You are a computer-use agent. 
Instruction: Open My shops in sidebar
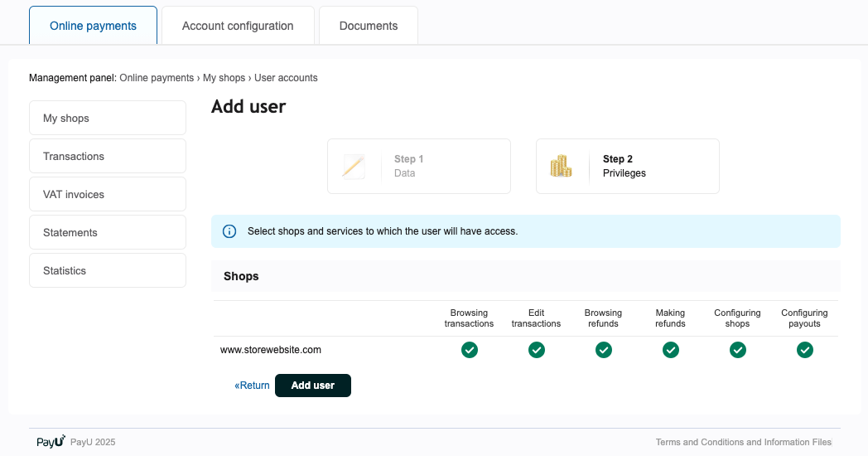[x=108, y=118]
